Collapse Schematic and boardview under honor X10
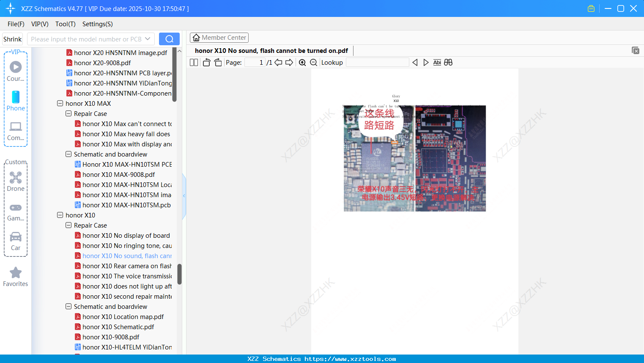 69,306
